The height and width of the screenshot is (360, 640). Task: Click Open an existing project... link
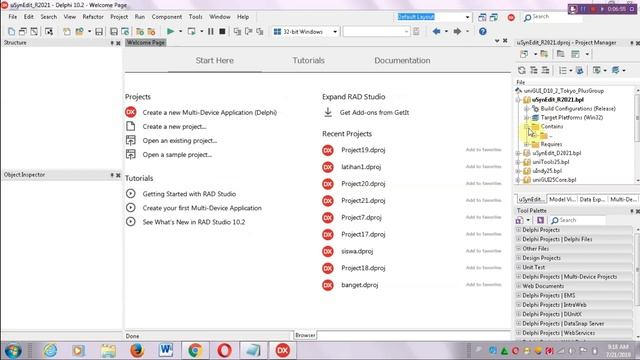[x=180, y=140]
